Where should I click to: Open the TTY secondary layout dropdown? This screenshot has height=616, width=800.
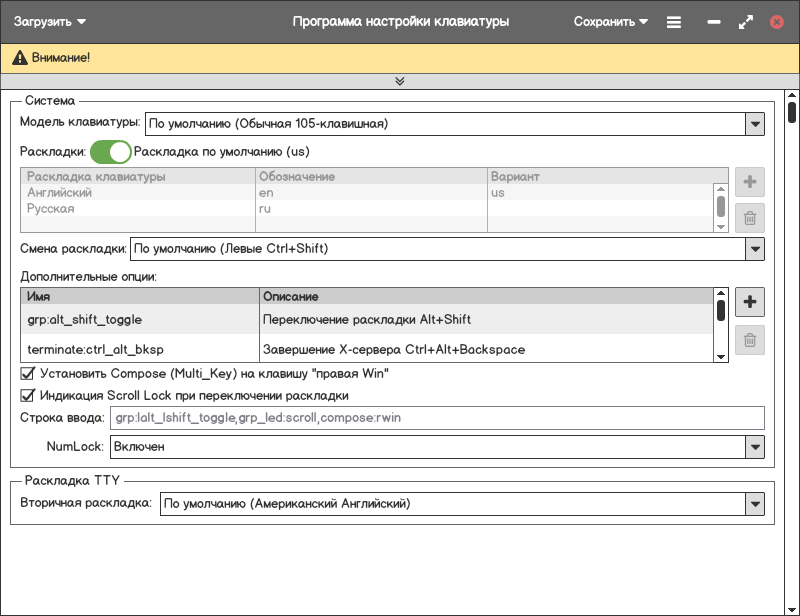[755, 505]
